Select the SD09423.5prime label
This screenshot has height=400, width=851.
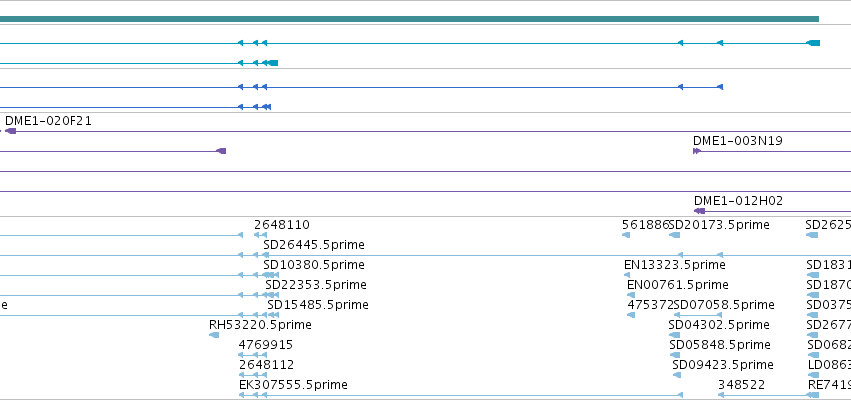click(722, 365)
